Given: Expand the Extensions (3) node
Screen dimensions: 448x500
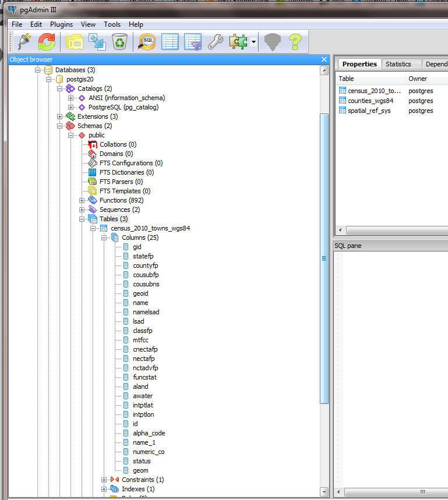Looking at the screenshot, I should pos(59,116).
